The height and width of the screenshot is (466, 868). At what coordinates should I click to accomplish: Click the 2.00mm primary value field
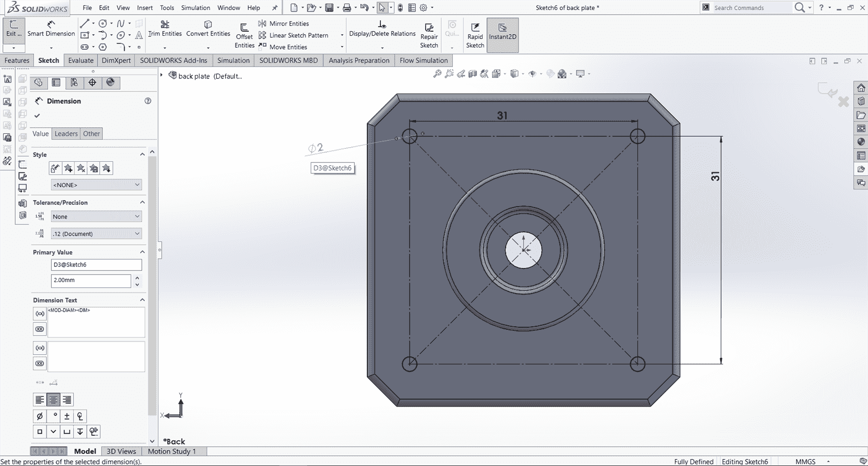coord(91,281)
